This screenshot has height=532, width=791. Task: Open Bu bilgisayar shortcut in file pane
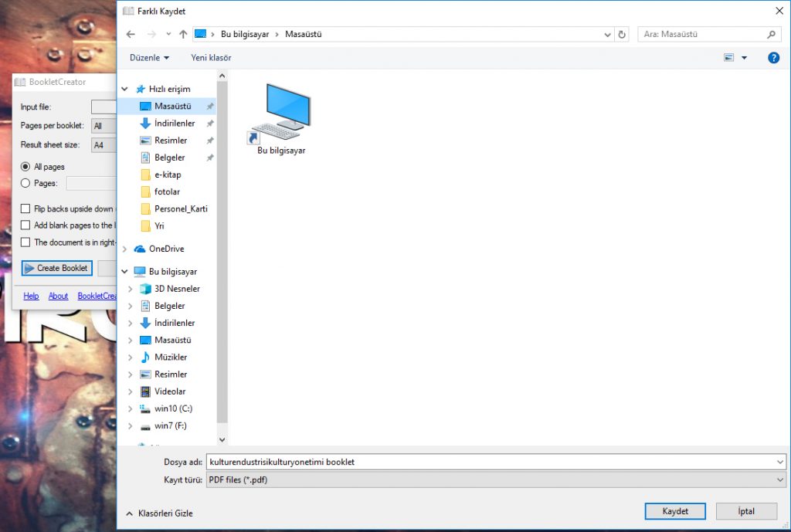click(x=281, y=120)
